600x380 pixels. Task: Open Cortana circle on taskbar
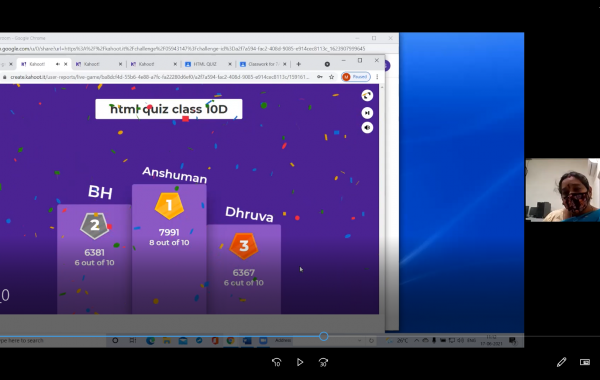115,341
